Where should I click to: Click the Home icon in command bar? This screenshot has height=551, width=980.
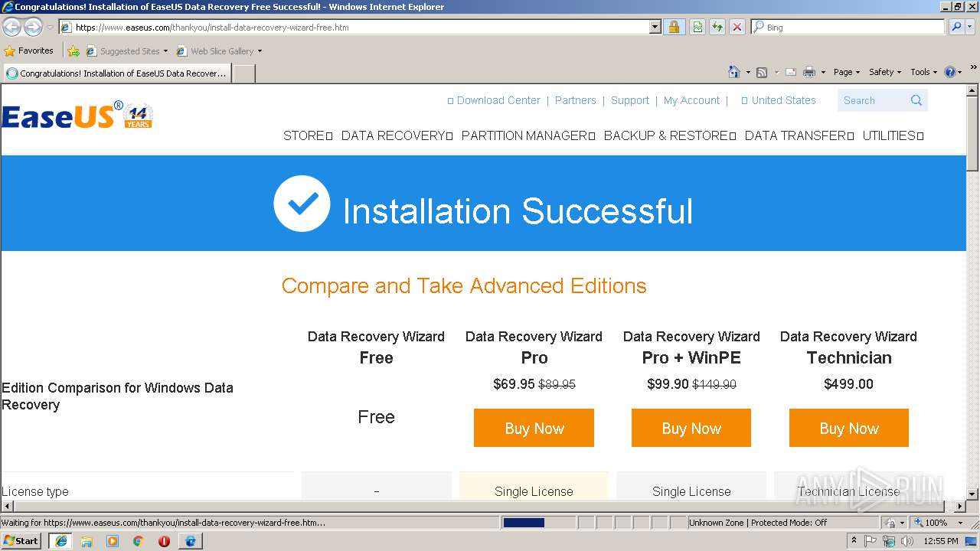pos(733,72)
